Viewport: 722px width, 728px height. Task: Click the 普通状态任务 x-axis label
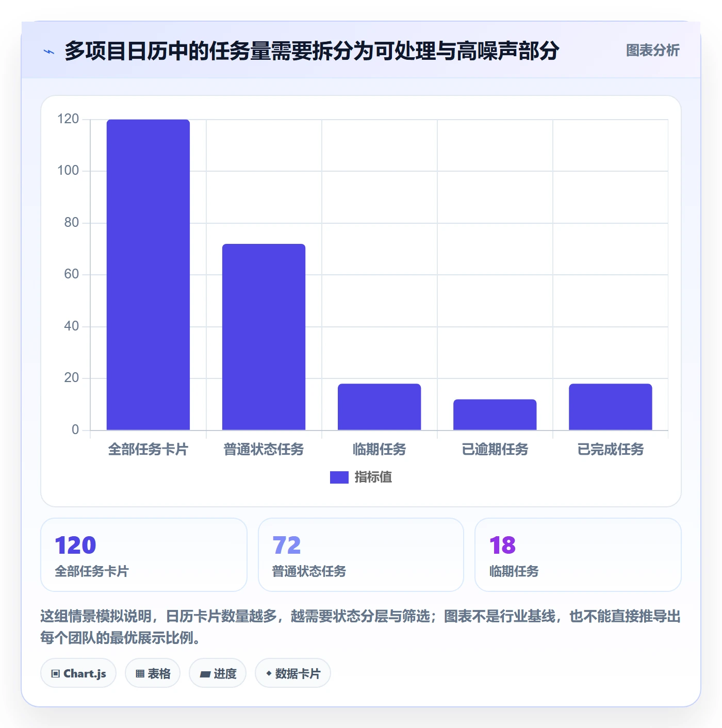[x=264, y=450]
